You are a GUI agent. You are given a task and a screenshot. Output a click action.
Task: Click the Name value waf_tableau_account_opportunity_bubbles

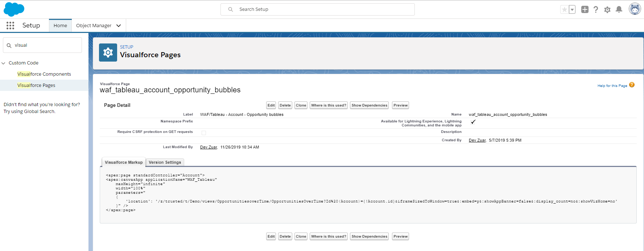point(508,115)
